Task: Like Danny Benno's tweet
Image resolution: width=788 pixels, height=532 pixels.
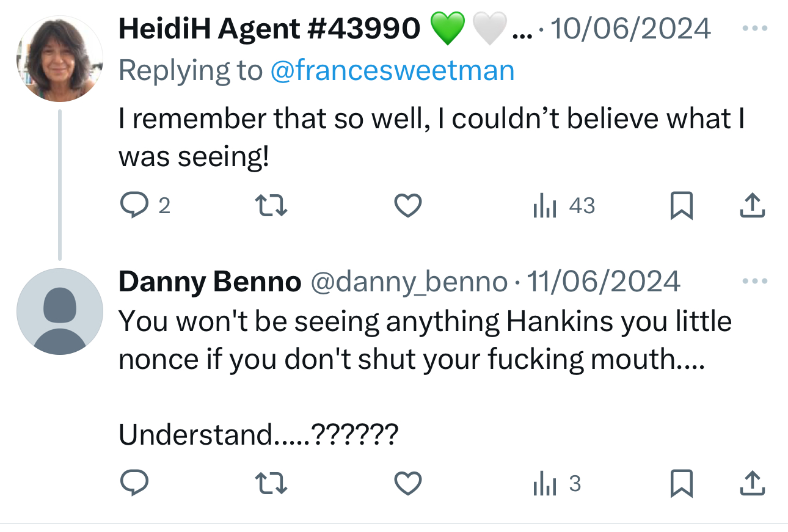Action: click(407, 484)
